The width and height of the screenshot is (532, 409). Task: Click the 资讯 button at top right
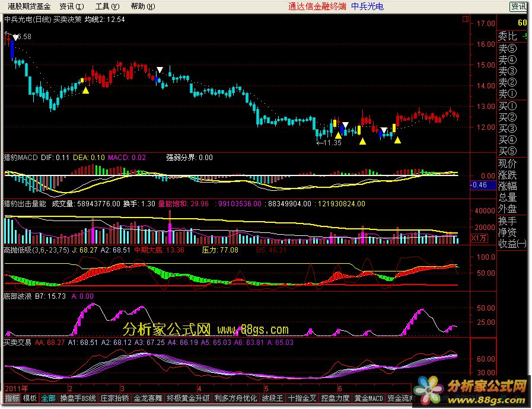point(518,7)
